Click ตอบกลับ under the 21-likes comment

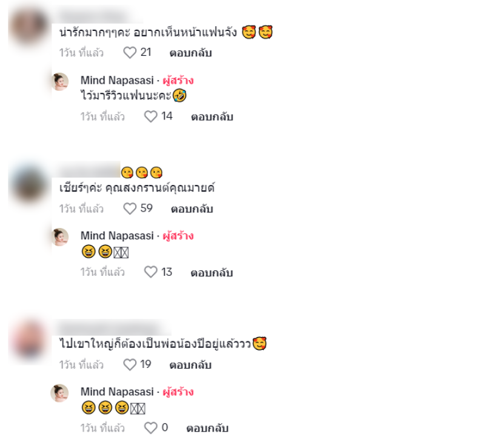coord(190,53)
